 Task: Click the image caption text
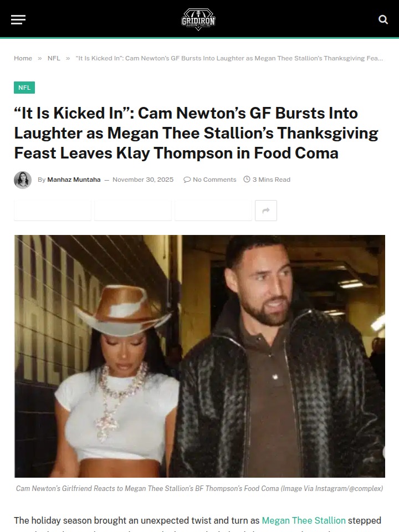199,488
